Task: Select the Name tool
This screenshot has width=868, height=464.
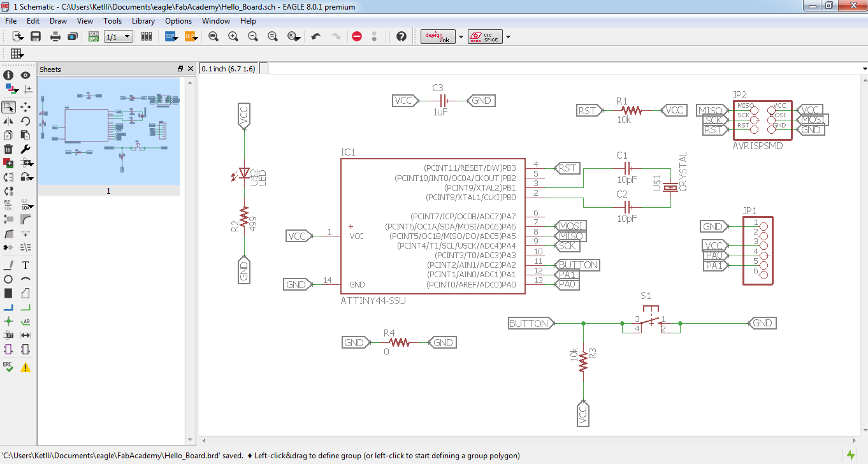Action: click(x=9, y=206)
